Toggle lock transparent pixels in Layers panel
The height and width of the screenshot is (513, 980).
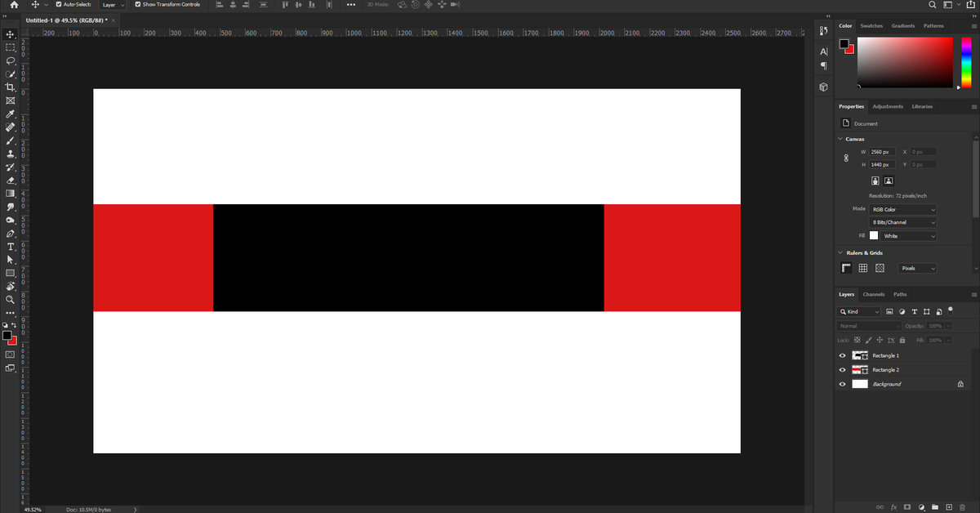point(857,340)
